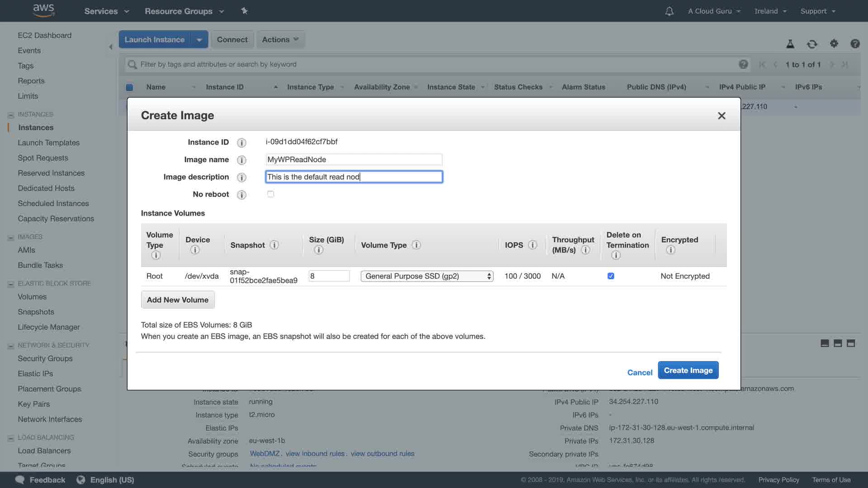Open the General Purpose SSD volume type dropdown
868x488 pixels.
tap(427, 276)
